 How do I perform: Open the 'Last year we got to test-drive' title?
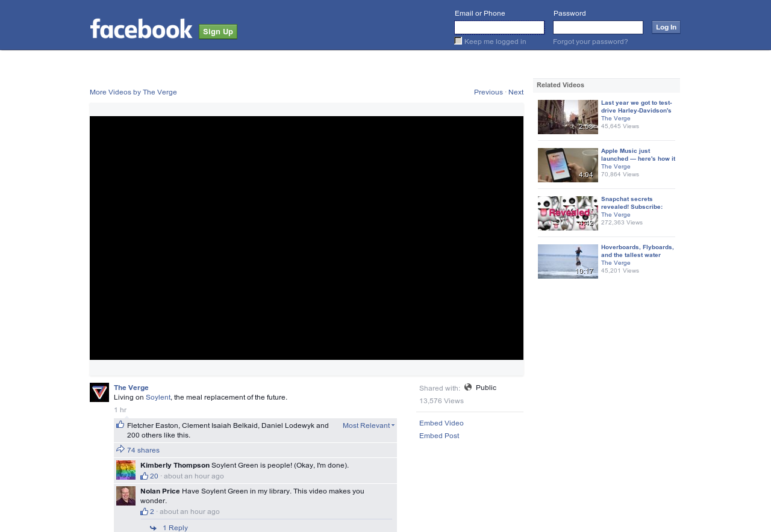[x=637, y=107]
